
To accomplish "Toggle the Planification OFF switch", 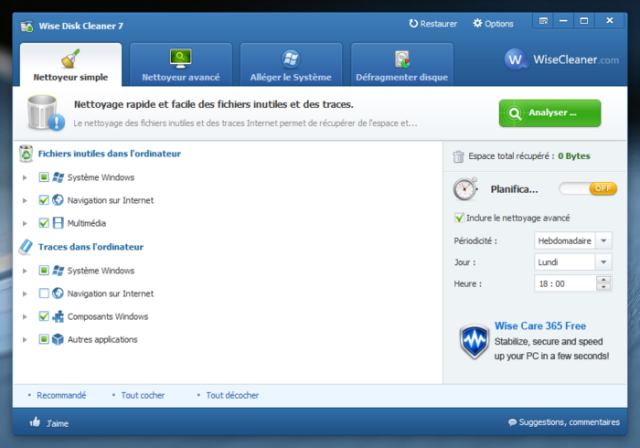I will [587, 188].
